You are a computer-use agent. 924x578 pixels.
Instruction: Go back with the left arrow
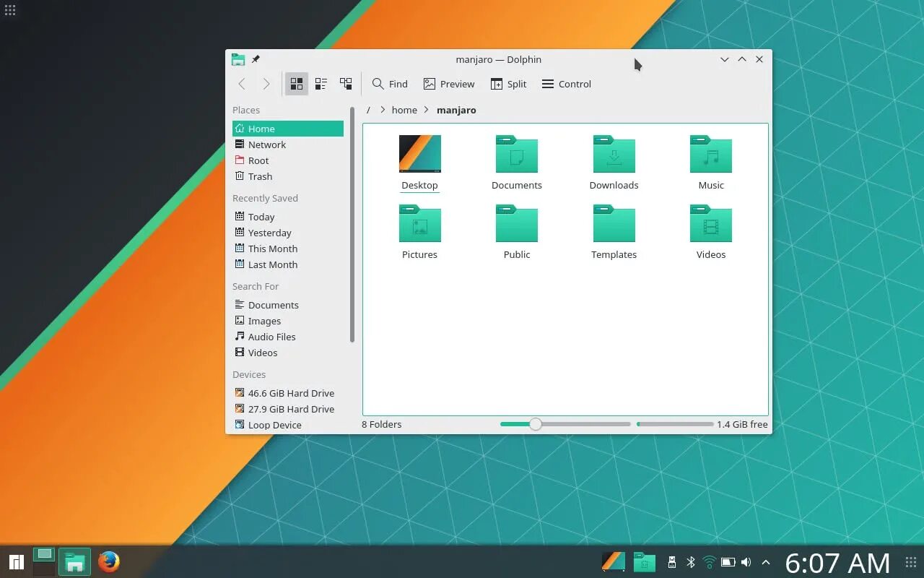point(242,84)
